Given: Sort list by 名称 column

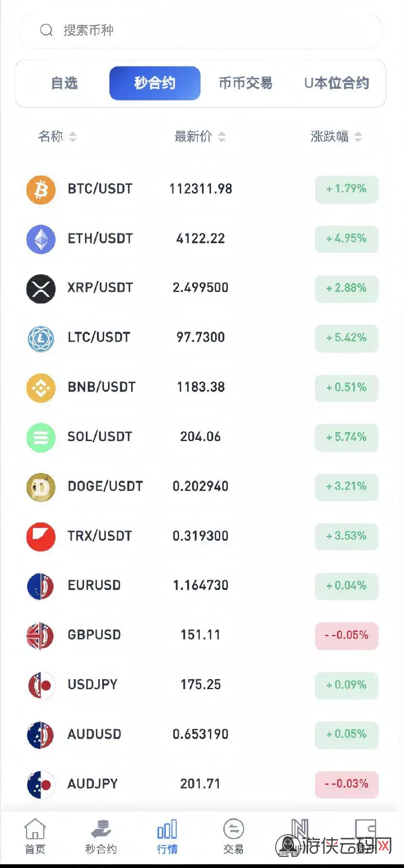Looking at the screenshot, I should (x=57, y=136).
